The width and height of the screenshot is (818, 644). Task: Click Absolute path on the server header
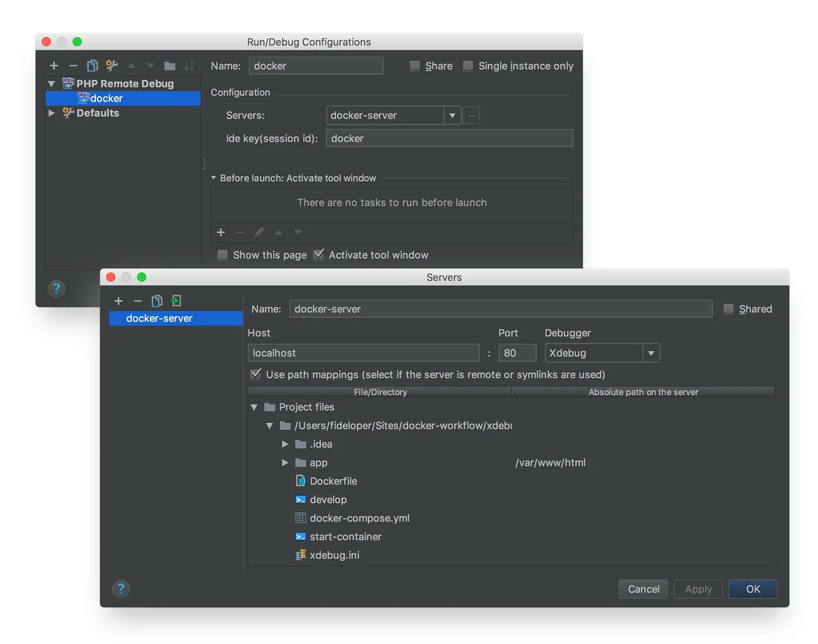coord(643,392)
